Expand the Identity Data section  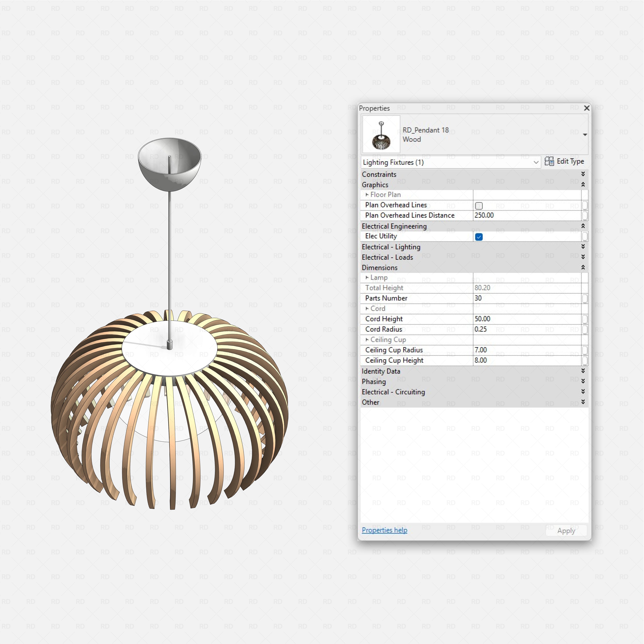point(583,371)
